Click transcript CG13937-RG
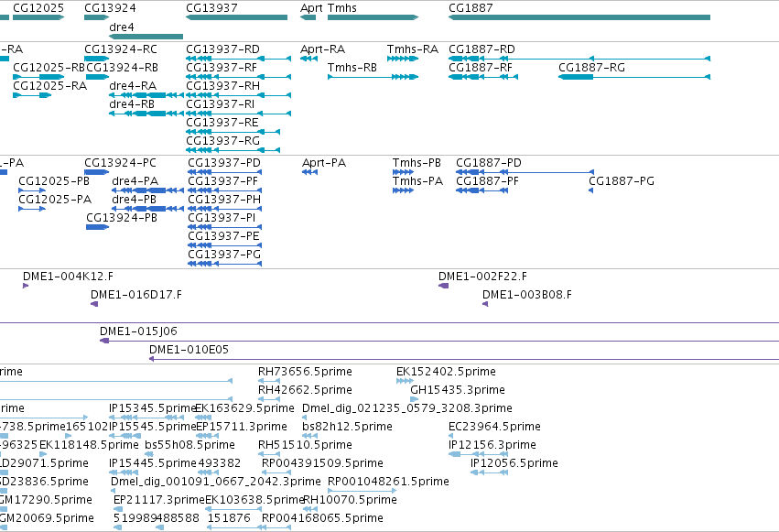779x532 pixels. 233,150
